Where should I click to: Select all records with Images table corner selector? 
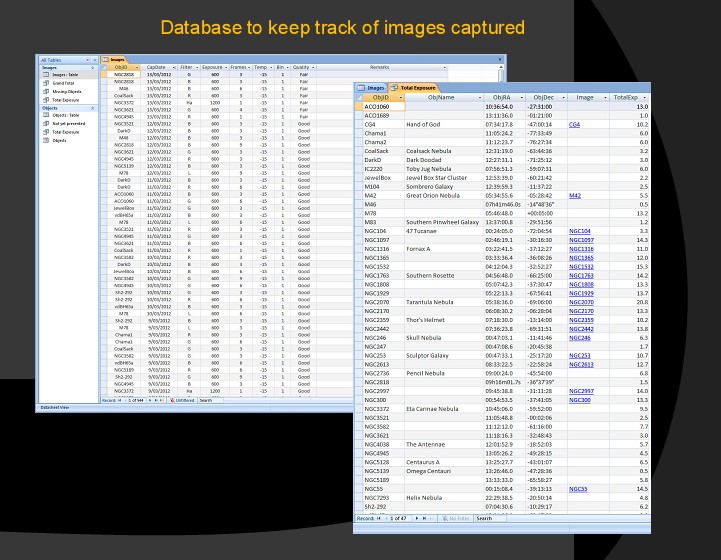click(x=104, y=68)
